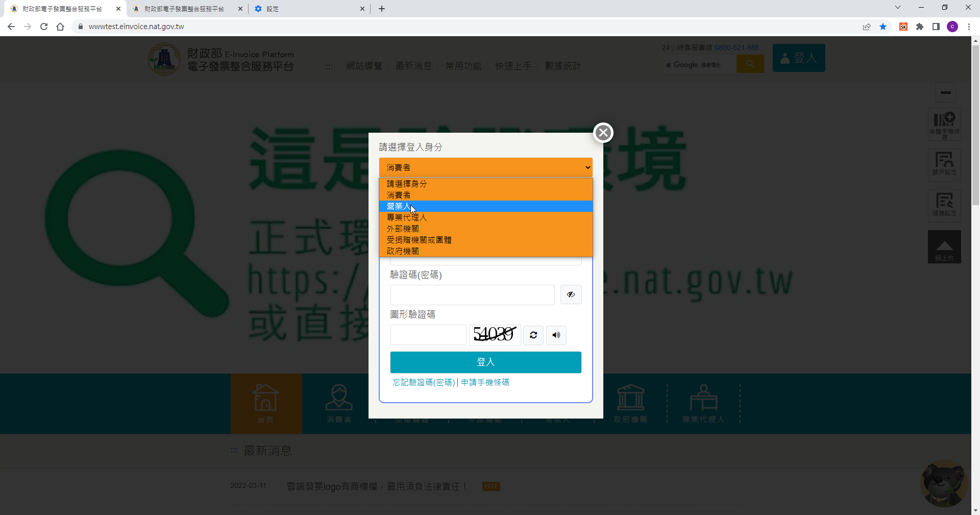Image resolution: width=980 pixels, height=515 pixels.
Task: Click the share page icon in address bar
Action: tap(867, 27)
